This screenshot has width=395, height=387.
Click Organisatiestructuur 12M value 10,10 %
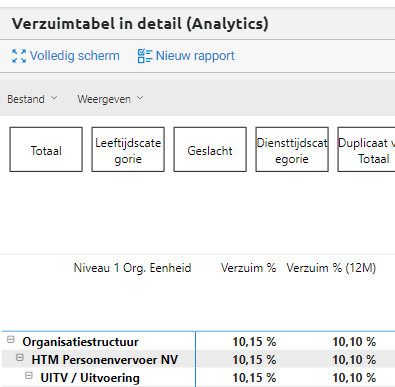pos(354,342)
